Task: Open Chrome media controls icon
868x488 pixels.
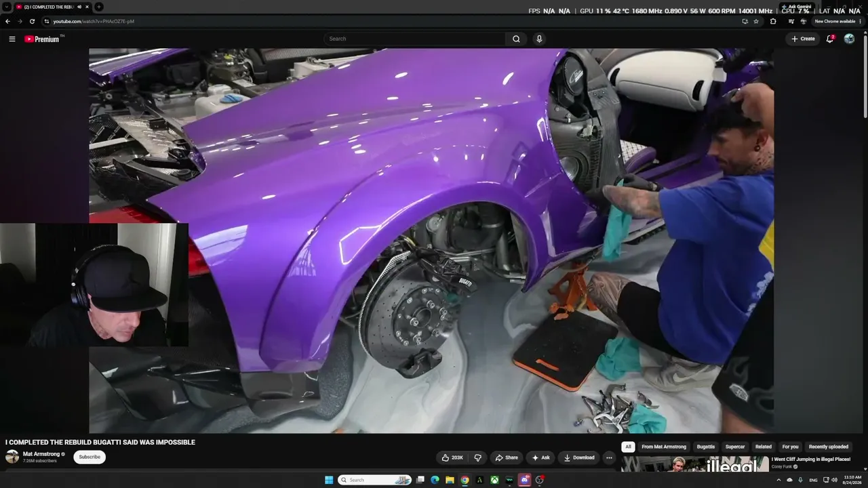Action: point(791,21)
